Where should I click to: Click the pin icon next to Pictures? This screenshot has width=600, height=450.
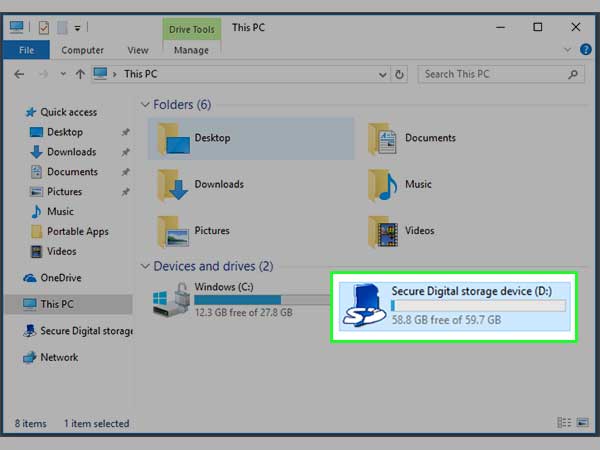[x=126, y=192]
